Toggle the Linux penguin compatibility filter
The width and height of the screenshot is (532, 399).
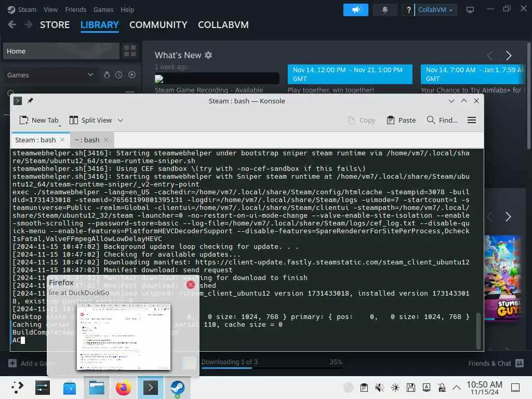pyautogui.click(x=107, y=75)
